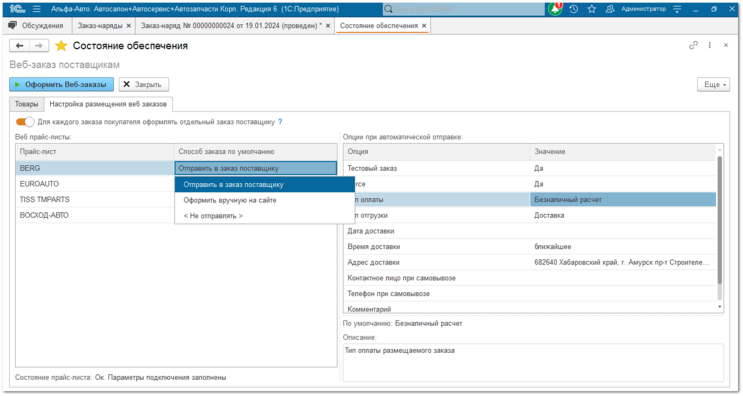Add the form to favorites with the yellow star

pos(61,45)
